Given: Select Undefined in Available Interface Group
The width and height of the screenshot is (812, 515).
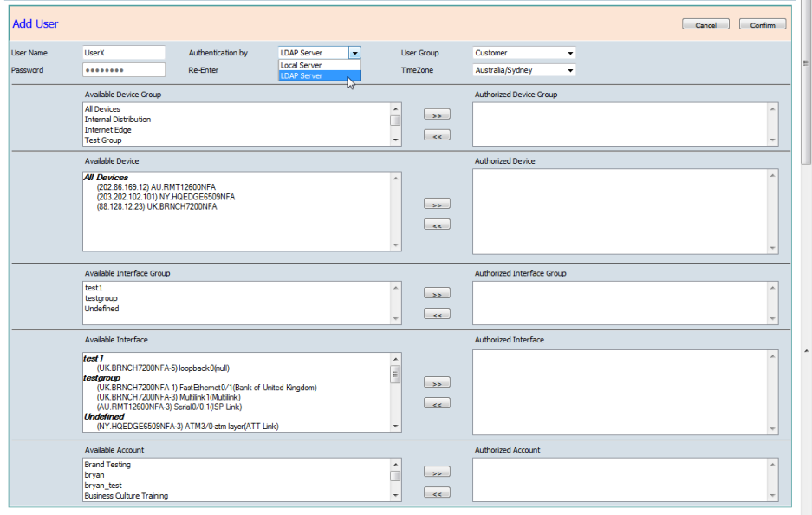Looking at the screenshot, I should click(101, 309).
